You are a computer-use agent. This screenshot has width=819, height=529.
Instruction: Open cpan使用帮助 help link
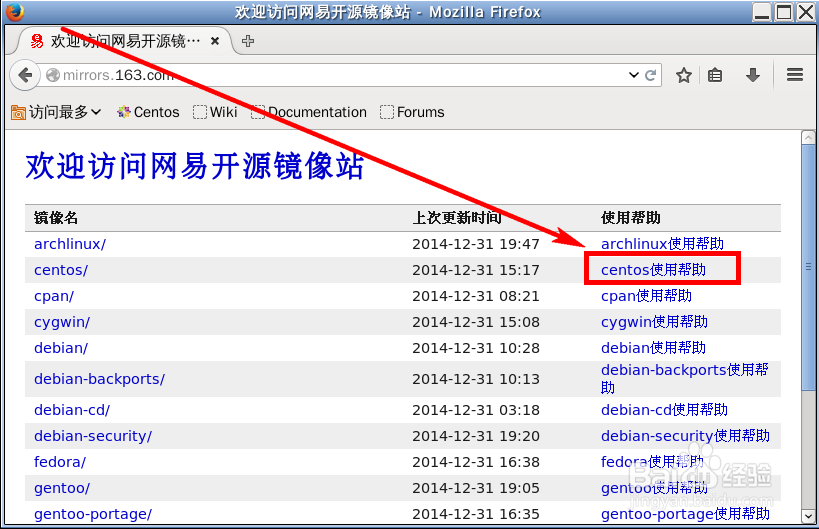[646, 296]
